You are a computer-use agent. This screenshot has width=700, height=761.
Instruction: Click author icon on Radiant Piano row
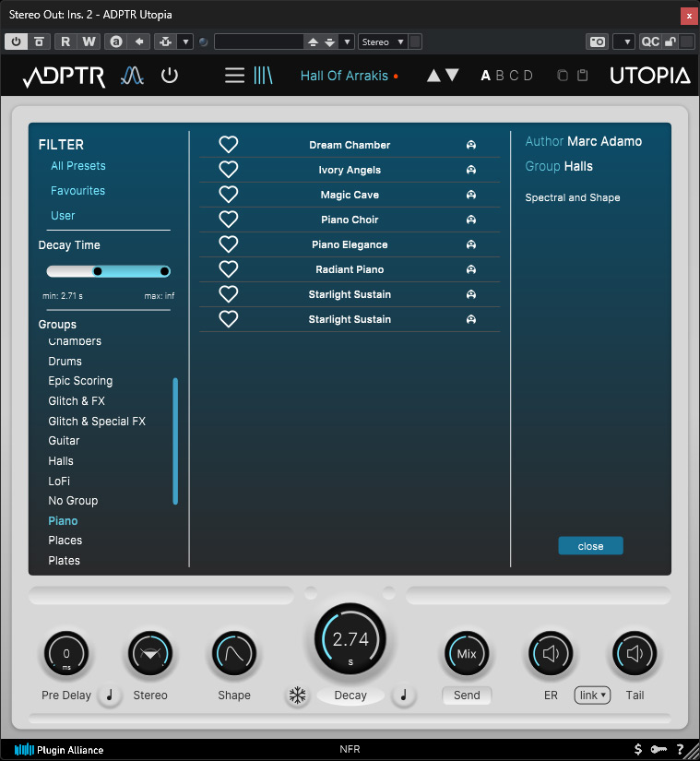[470, 269]
